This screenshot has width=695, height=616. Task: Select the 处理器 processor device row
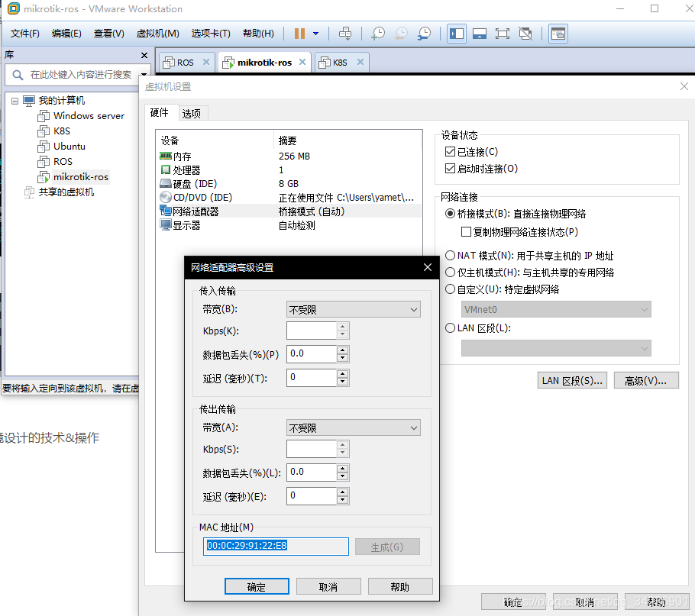pyautogui.click(x=290, y=170)
